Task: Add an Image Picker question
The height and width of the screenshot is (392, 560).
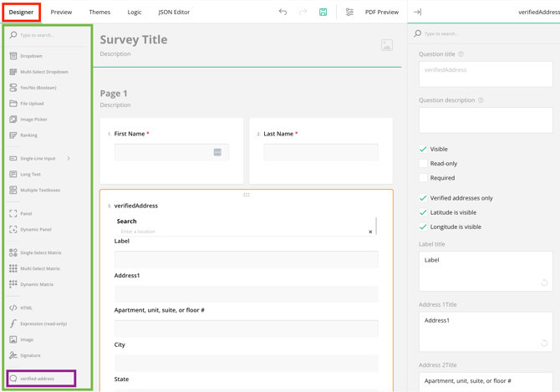Action: (x=33, y=120)
